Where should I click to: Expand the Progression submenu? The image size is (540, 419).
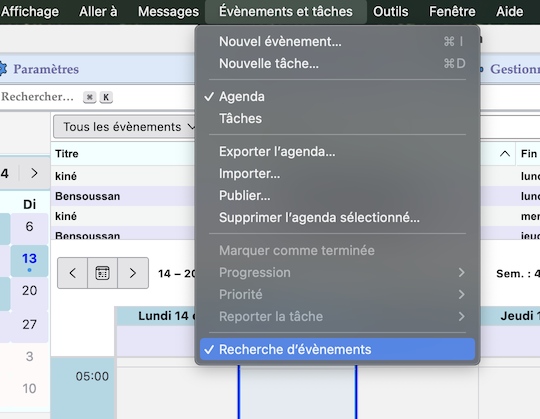pyautogui.click(x=338, y=273)
